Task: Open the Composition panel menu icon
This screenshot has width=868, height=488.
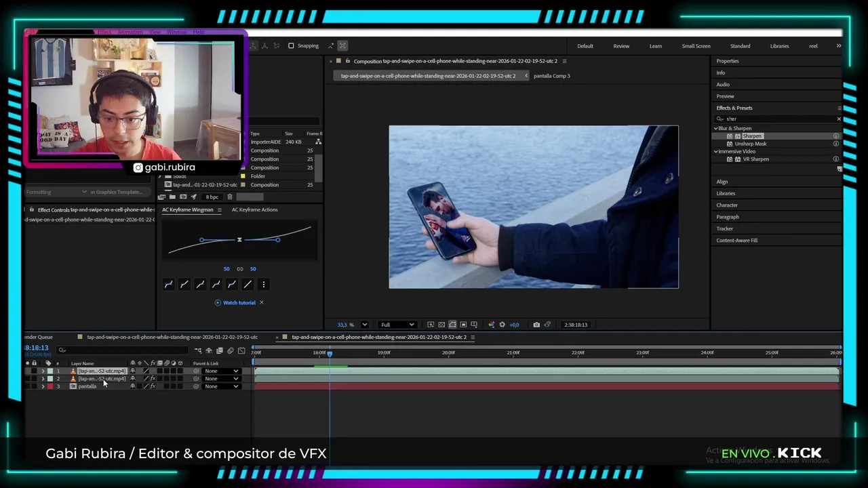Action: (x=564, y=61)
